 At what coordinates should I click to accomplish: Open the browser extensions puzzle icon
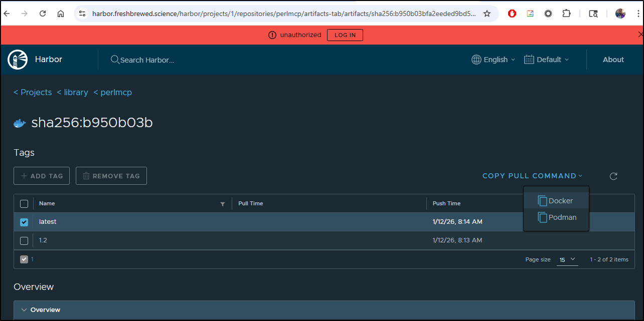566,14
